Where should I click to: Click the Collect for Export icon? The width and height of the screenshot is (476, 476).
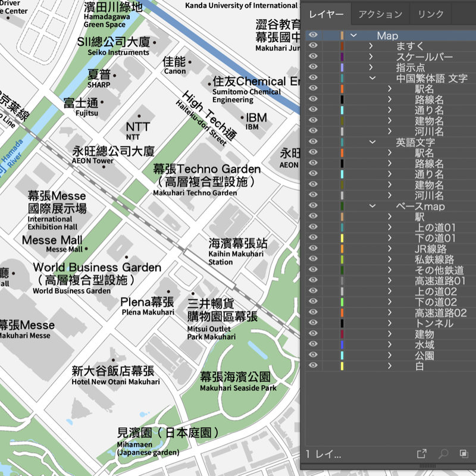(x=422, y=453)
